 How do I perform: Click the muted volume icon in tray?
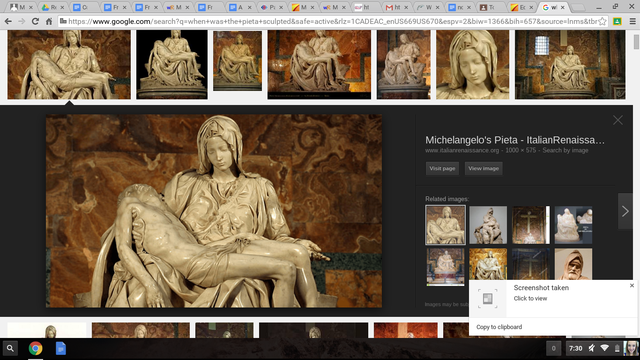tap(591, 348)
